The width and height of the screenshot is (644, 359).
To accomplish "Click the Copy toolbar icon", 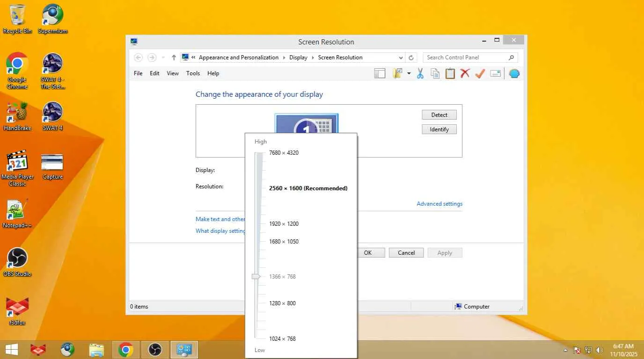I will [x=435, y=73].
